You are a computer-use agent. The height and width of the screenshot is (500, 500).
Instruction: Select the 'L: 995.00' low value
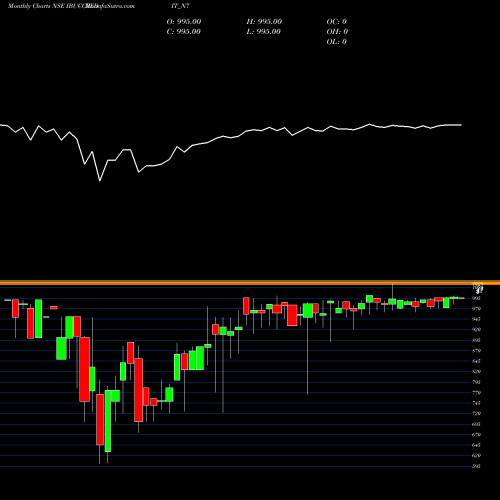pyautogui.click(x=264, y=31)
